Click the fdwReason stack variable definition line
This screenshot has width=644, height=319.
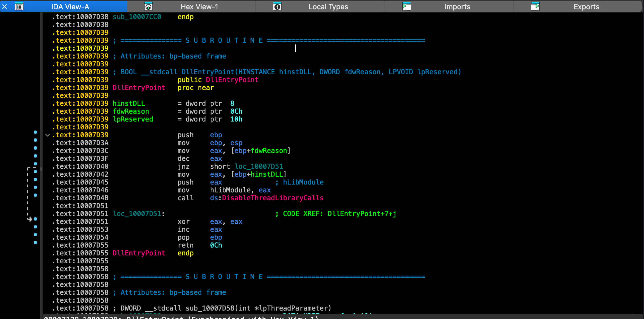click(177, 111)
